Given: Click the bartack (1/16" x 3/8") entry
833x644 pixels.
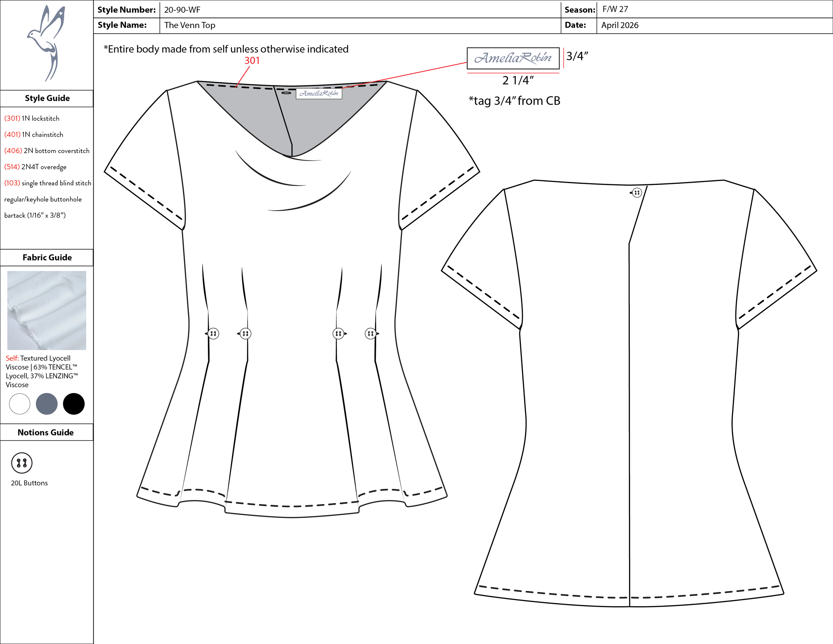Looking at the screenshot, I should [x=35, y=216].
